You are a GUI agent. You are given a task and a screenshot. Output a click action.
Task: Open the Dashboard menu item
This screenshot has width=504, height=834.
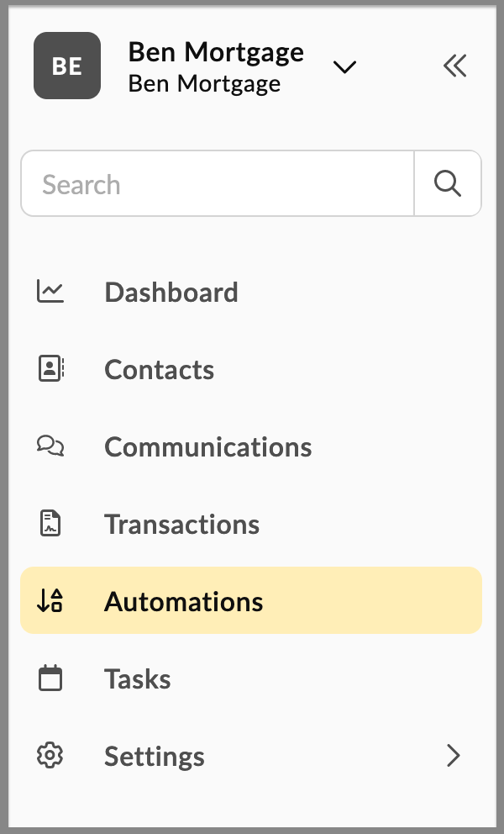[x=251, y=292]
